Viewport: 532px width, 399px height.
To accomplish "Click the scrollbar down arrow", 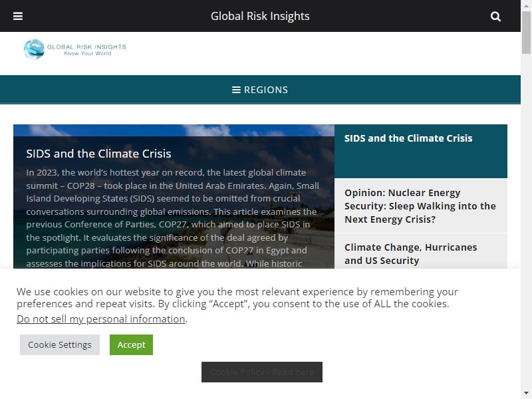I will 526,394.
